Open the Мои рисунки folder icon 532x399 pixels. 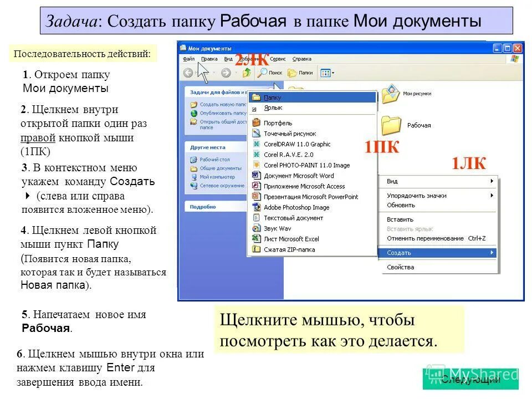(x=391, y=94)
